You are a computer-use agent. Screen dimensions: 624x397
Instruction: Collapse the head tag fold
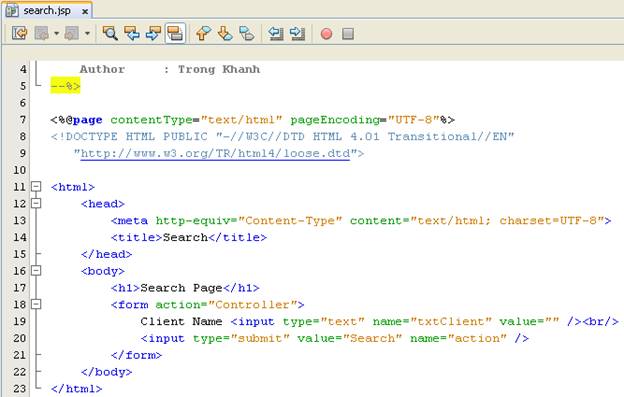tap(36, 203)
